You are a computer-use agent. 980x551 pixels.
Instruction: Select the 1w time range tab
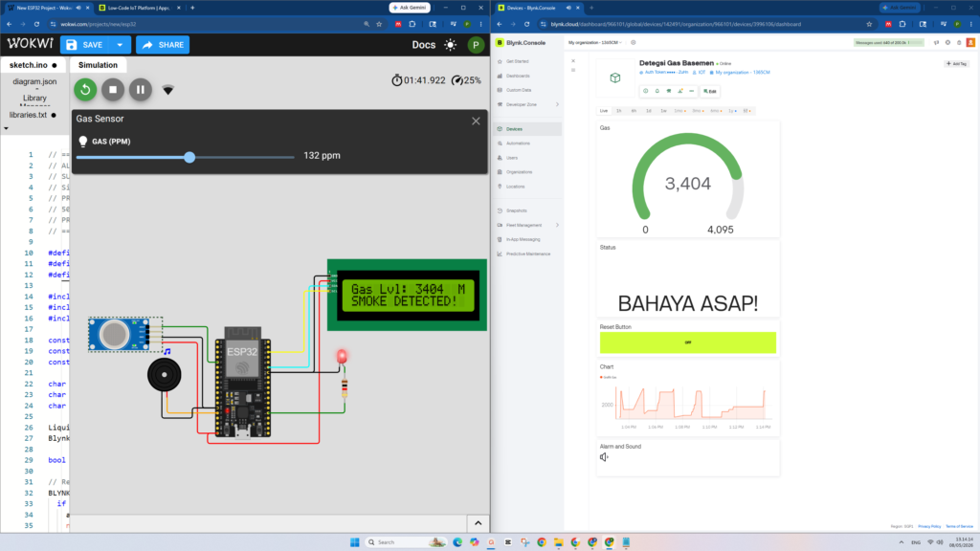[664, 111]
